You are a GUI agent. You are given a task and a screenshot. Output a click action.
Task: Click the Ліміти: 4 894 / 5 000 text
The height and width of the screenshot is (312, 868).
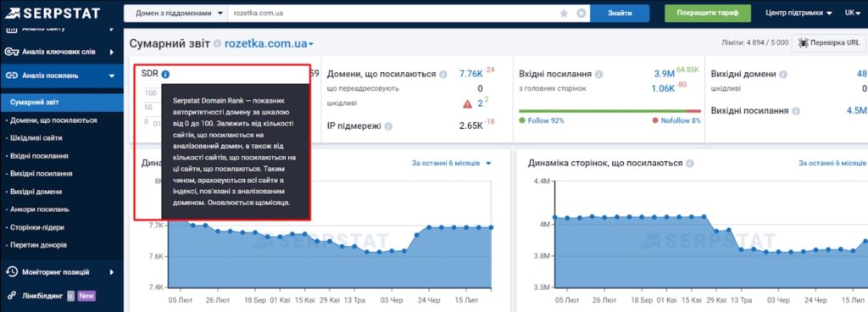pyautogui.click(x=755, y=42)
